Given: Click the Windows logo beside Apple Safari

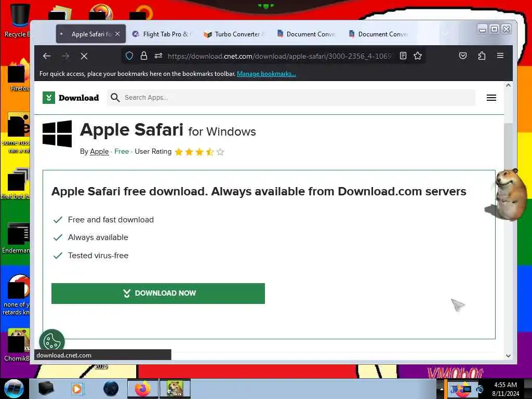Looking at the screenshot, I should [57, 134].
